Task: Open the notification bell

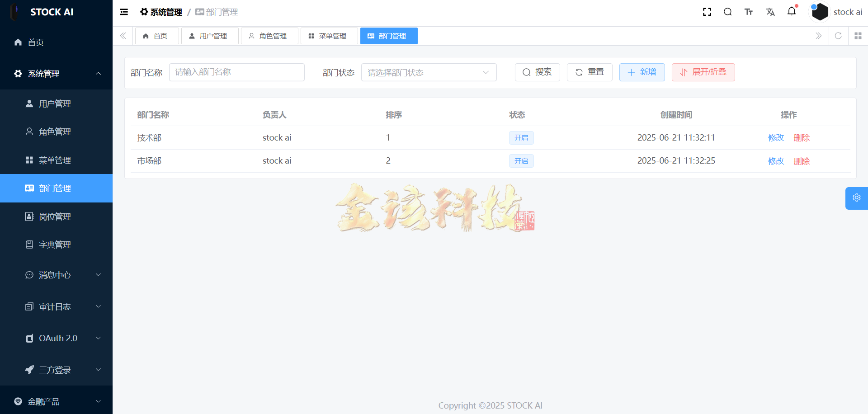Action: point(792,12)
